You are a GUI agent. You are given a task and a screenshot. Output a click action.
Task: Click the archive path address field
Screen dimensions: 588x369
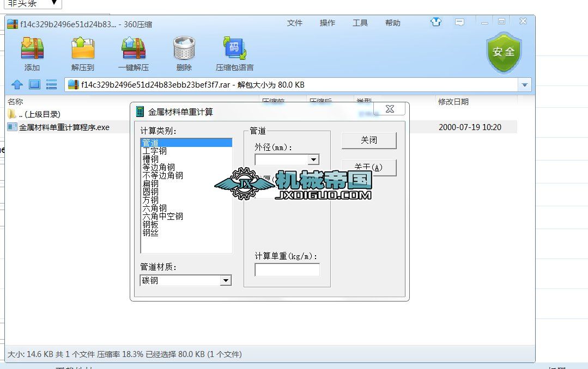[292, 85]
